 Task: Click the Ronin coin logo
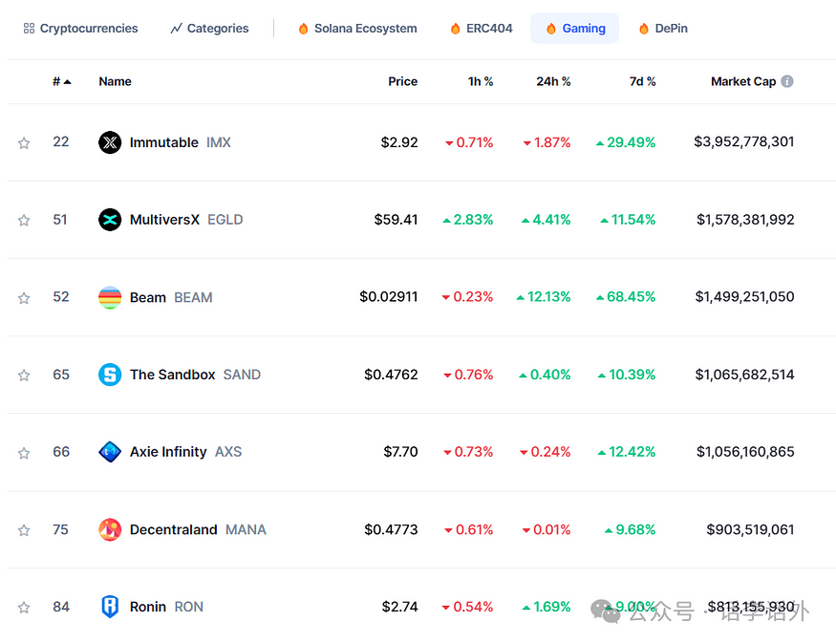(x=110, y=606)
